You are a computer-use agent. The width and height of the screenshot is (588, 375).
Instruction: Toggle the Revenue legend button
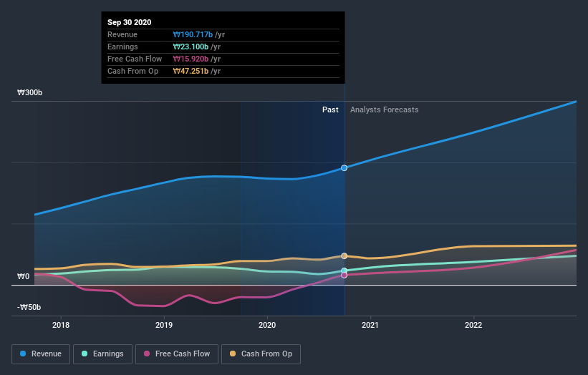[x=41, y=354]
